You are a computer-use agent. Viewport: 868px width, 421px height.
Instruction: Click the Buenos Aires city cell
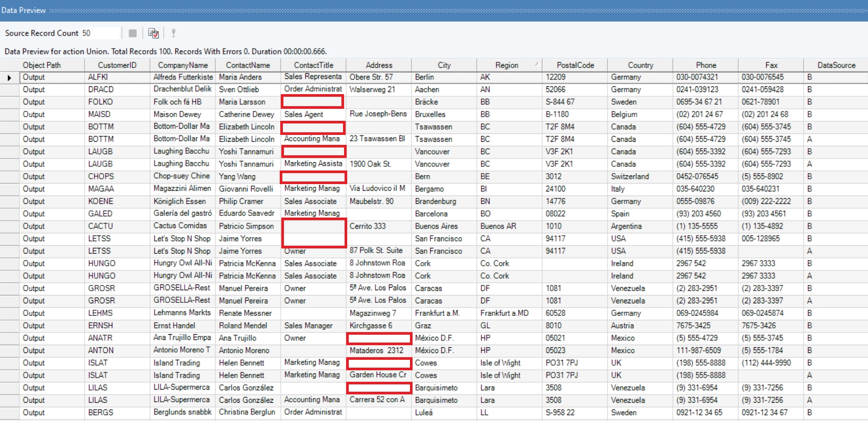coord(443,226)
